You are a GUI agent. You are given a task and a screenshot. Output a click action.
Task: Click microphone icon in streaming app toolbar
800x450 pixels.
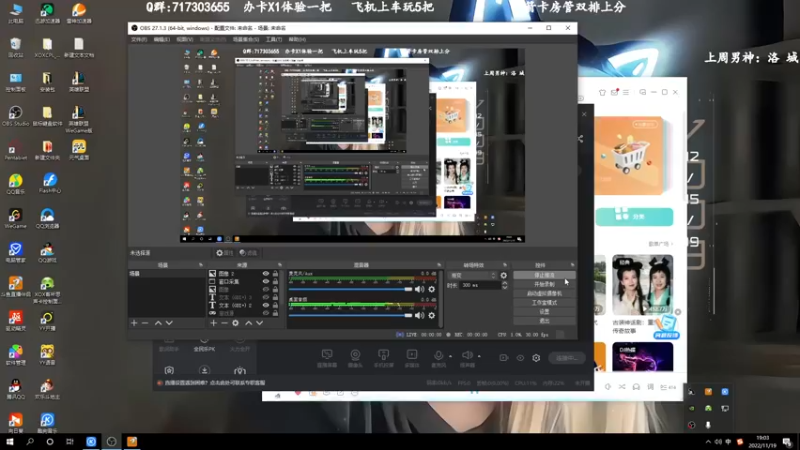tap(438, 355)
